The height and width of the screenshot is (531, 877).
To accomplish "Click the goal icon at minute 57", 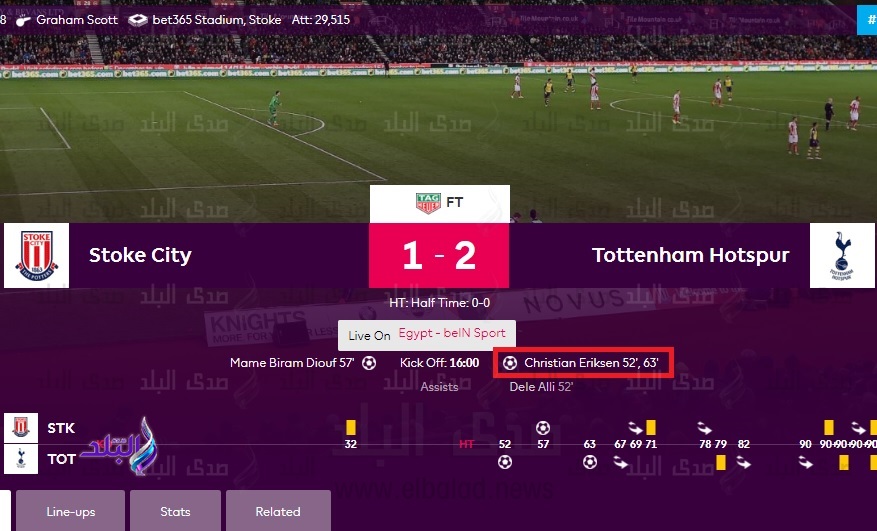I will 543,428.
